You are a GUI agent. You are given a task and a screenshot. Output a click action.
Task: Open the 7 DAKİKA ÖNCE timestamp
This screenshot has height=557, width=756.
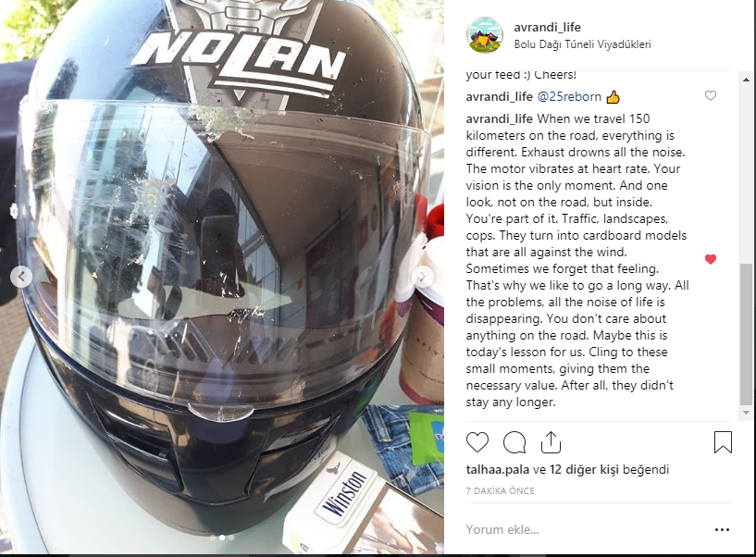coord(500,491)
